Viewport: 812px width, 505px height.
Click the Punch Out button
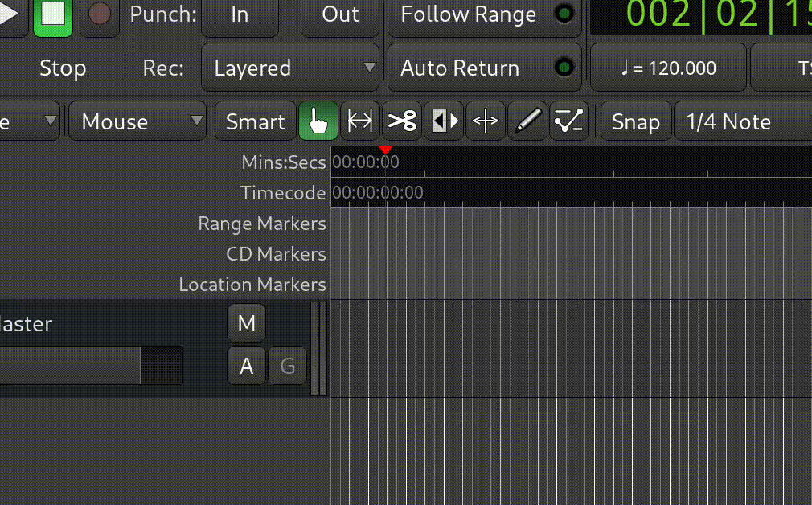click(x=340, y=15)
